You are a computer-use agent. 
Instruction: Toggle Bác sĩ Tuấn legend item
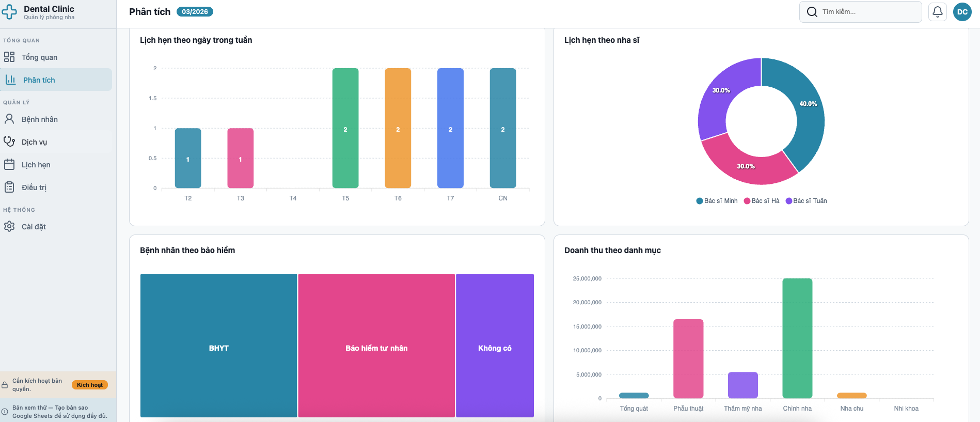pos(806,201)
